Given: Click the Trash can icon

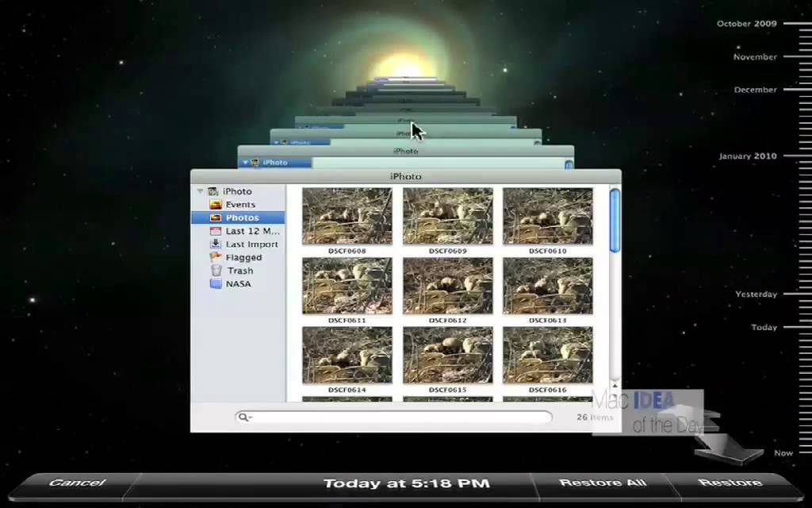Looking at the screenshot, I should point(216,271).
